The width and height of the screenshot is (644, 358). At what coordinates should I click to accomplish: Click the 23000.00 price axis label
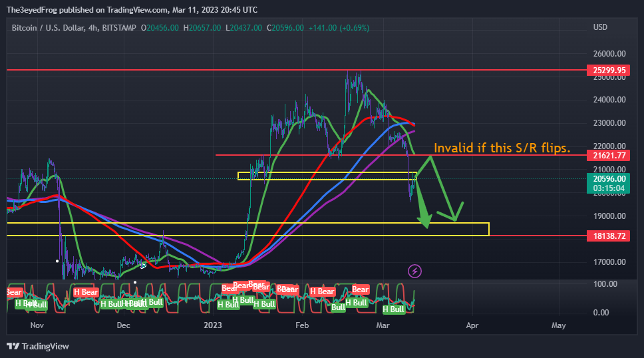[x=609, y=123]
